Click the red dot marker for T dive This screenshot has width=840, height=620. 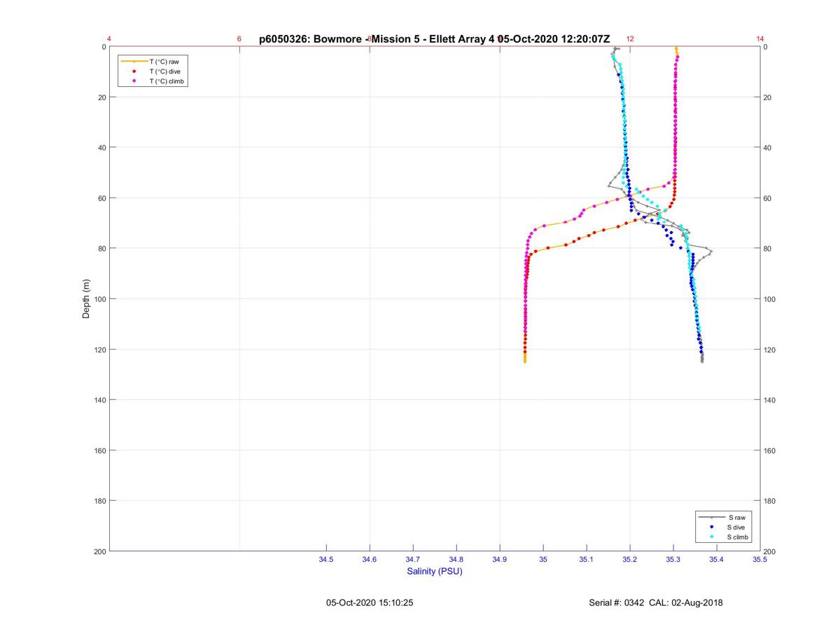(x=134, y=71)
